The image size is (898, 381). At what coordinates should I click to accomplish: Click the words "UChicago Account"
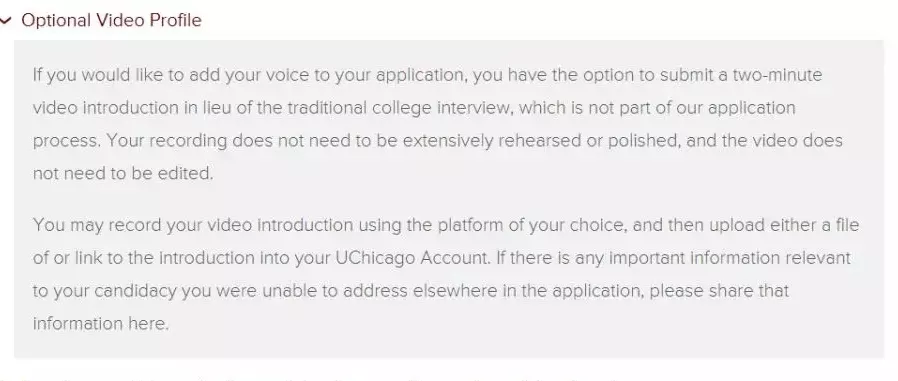(x=411, y=258)
